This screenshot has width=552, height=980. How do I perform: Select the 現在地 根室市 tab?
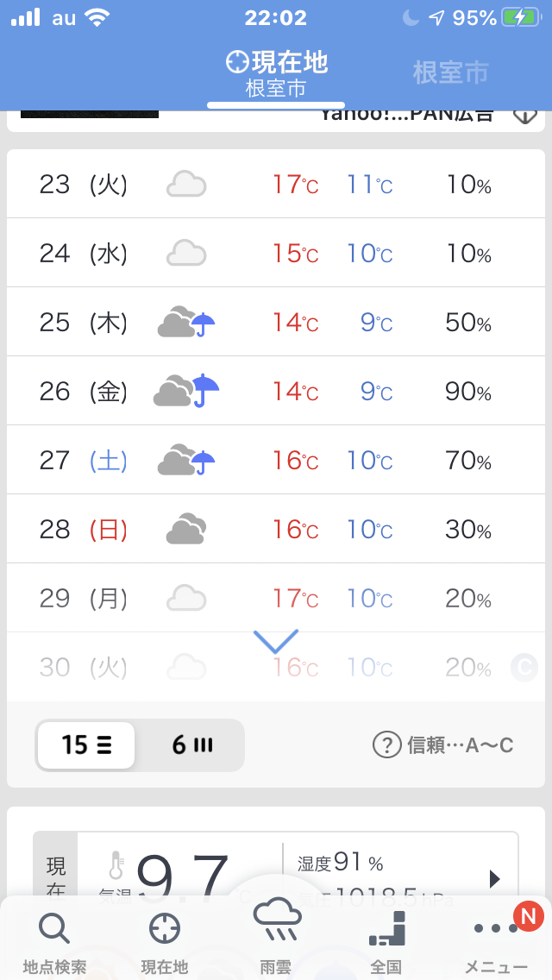(x=276, y=73)
